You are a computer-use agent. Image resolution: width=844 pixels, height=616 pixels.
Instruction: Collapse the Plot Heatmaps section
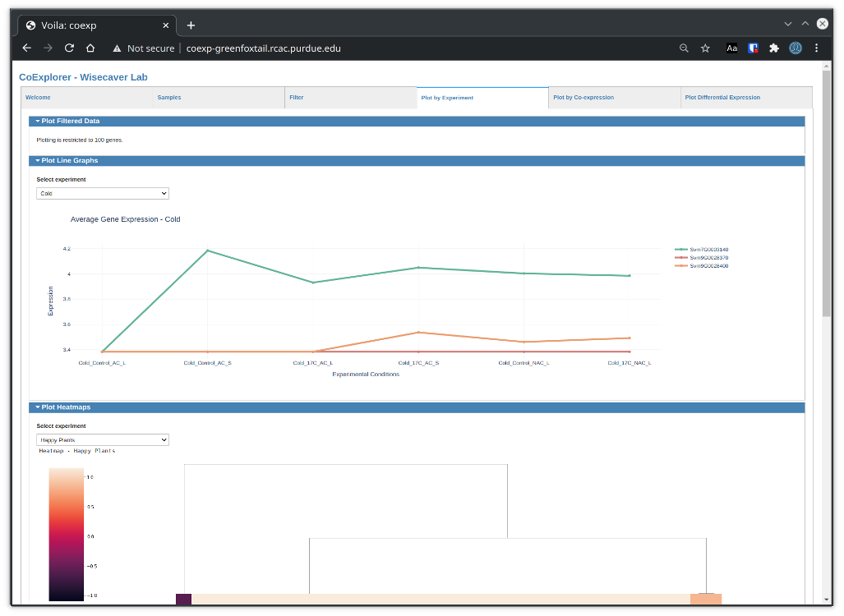point(66,407)
